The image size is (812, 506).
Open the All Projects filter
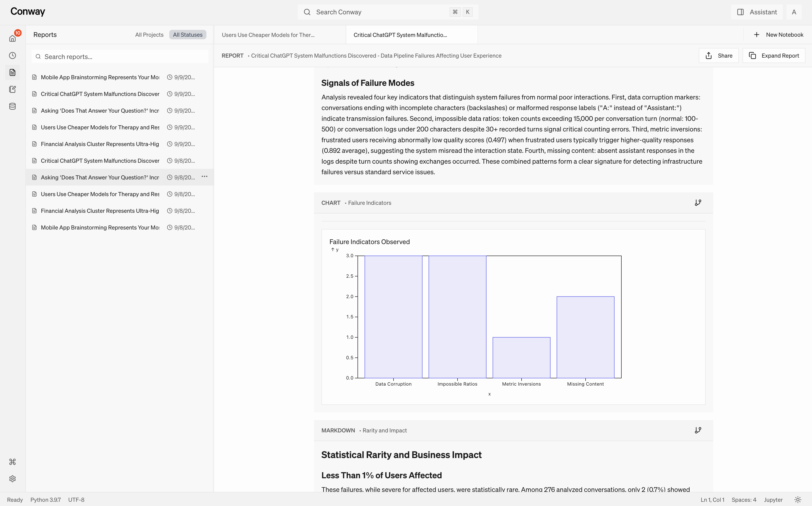pos(149,35)
